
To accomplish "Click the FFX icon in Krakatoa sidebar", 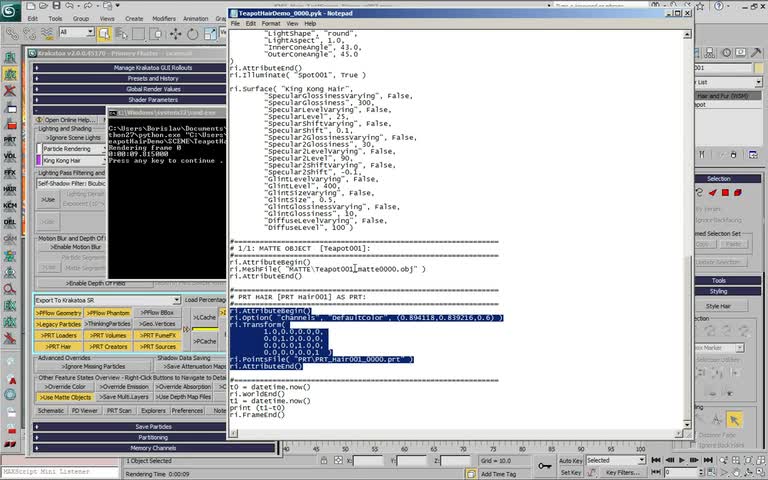I will coord(10,172).
